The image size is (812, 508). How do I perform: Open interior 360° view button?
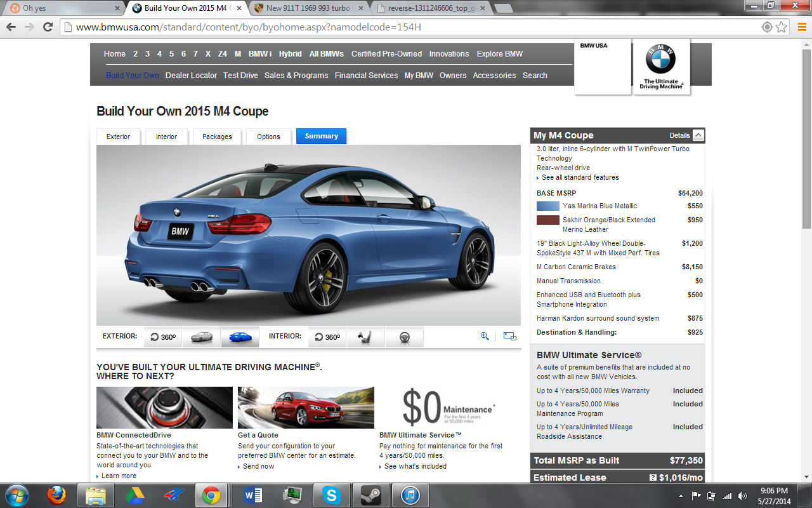click(x=327, y=337)
